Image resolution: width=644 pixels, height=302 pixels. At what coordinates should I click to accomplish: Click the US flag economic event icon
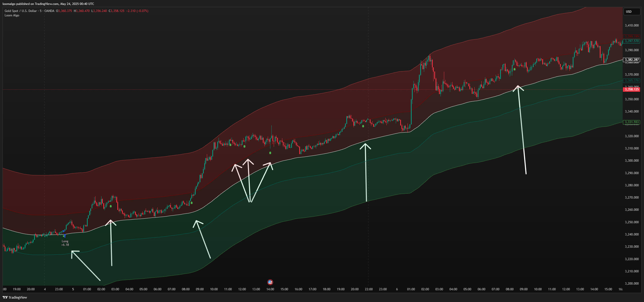pyautogui.click(x=270, y=282)
